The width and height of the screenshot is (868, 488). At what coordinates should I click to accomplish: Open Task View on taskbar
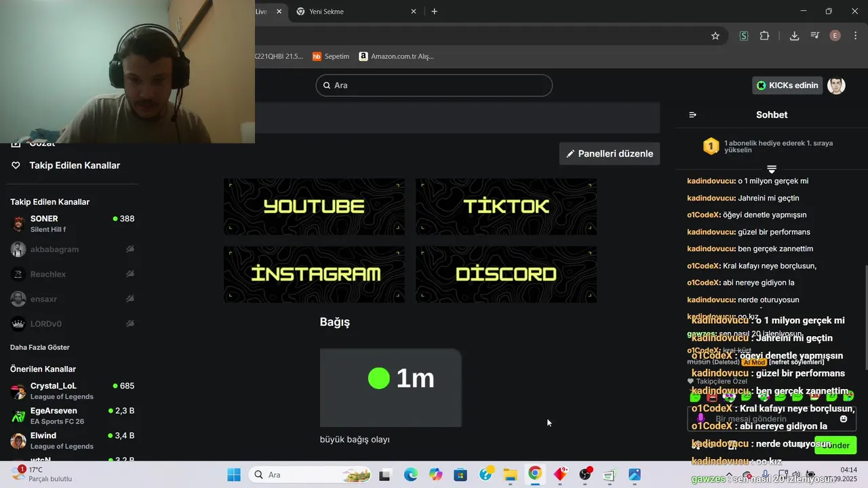click(385, 474)
